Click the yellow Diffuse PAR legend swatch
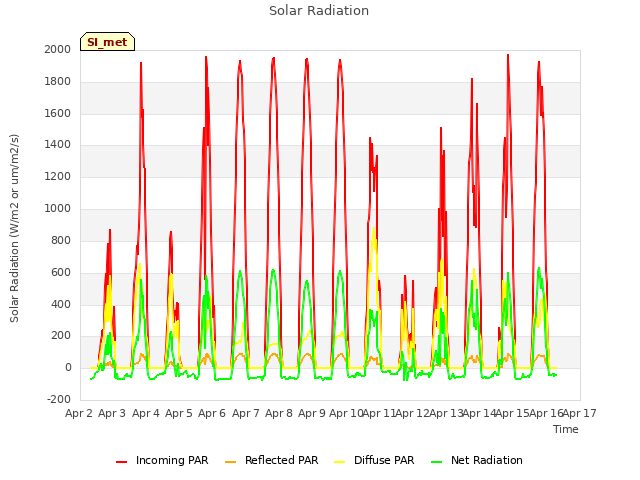The image size is (640, 480). [340, 462]
